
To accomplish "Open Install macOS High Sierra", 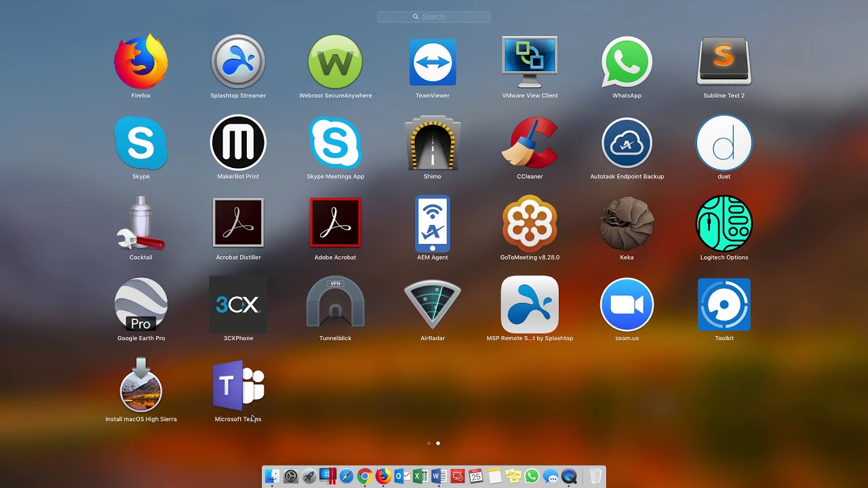I will coord(141,384).
